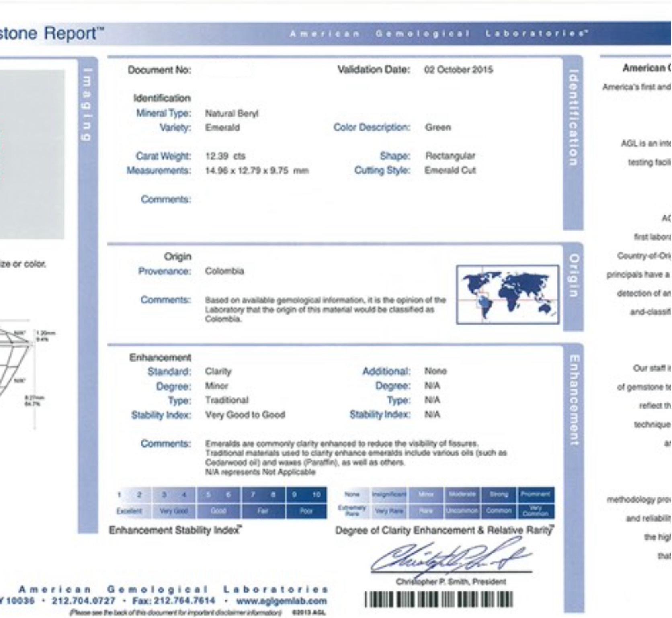The width and height of the screenshot is (672, 618).
Task: Click the carat weight '12.39 cts'
Action: click(x=225, y=156)
